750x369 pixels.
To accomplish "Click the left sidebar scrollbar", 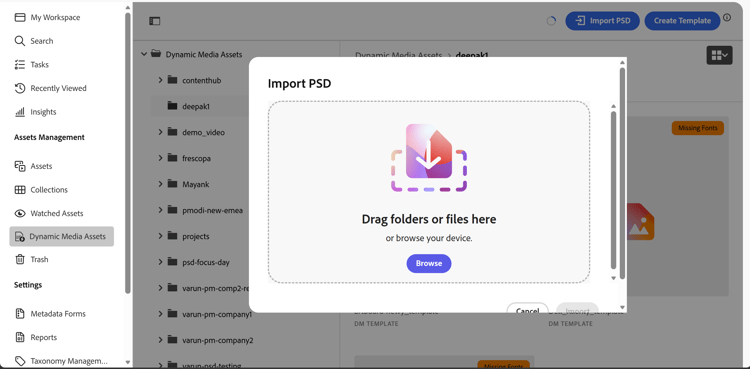I will click(x=128, y=153).
